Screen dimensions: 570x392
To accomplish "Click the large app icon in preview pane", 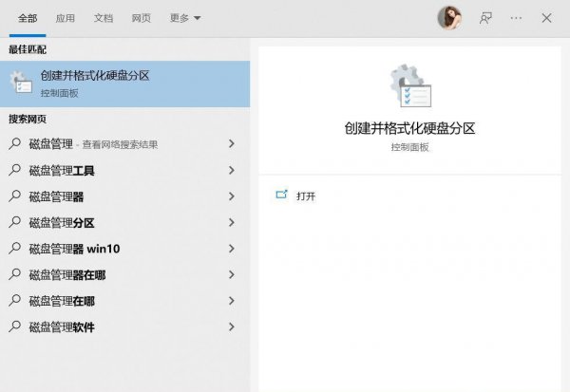I will click(410, 85).
